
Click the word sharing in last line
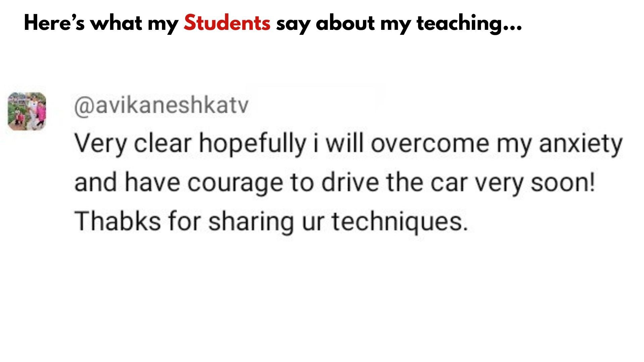251,222
